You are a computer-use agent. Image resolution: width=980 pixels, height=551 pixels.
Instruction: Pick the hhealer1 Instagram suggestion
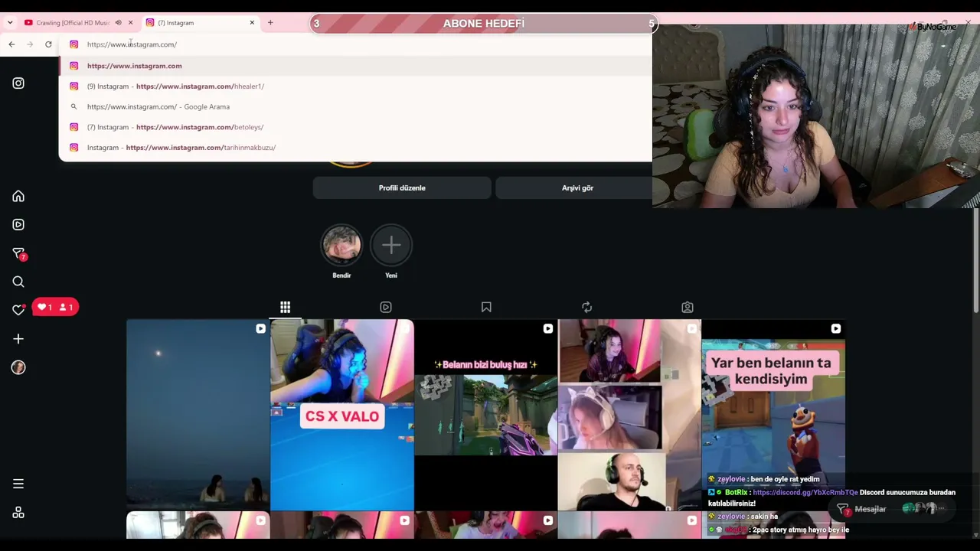(355, 86)
